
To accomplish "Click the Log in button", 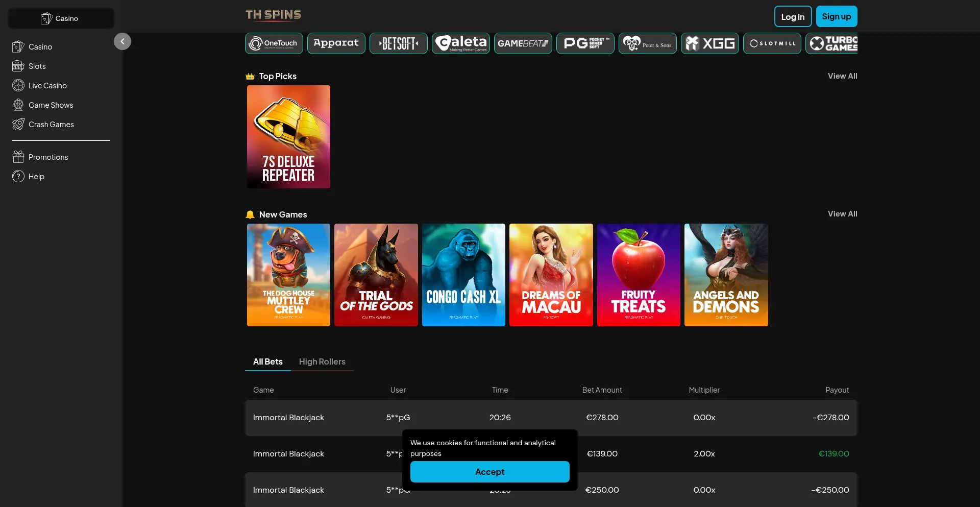I will point(793,16).
